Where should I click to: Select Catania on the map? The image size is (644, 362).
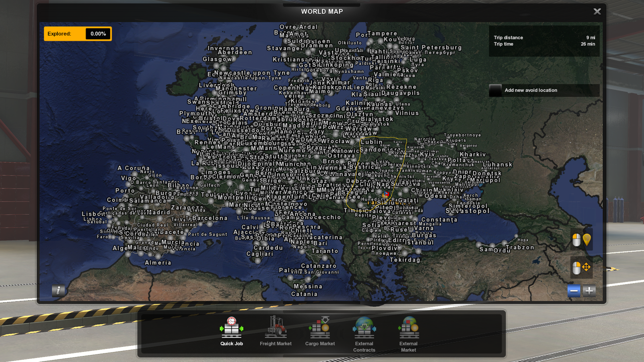(304, 294)
